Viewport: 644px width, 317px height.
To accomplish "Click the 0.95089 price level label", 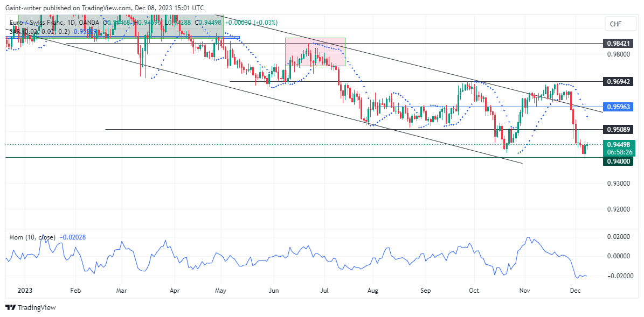I will tap(618, 130).
